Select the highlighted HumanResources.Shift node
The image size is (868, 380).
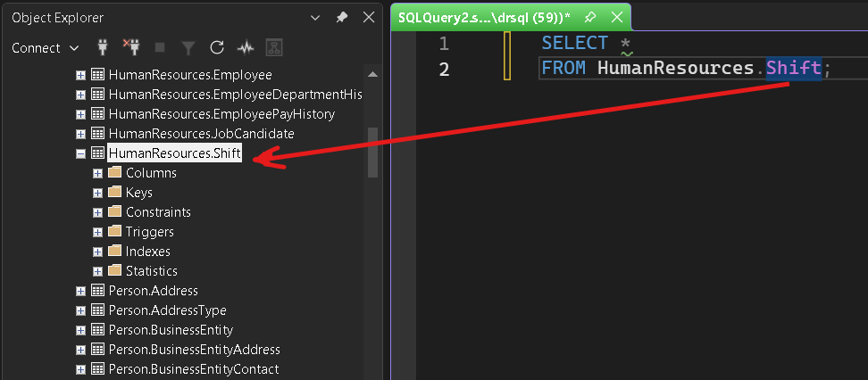pyautogui.click(x=175, y=153)
